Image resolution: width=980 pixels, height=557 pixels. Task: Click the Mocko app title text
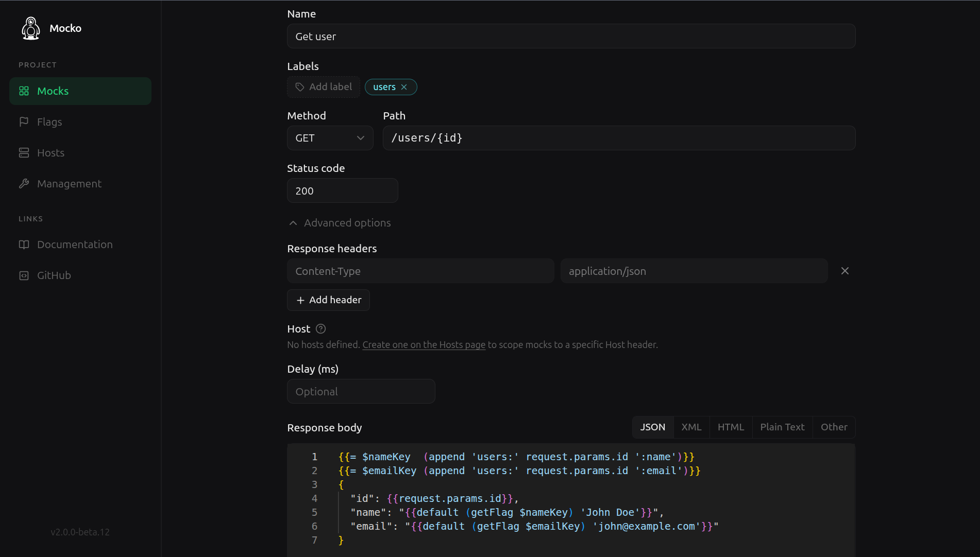pyautogui.click(x=65, y=28)
